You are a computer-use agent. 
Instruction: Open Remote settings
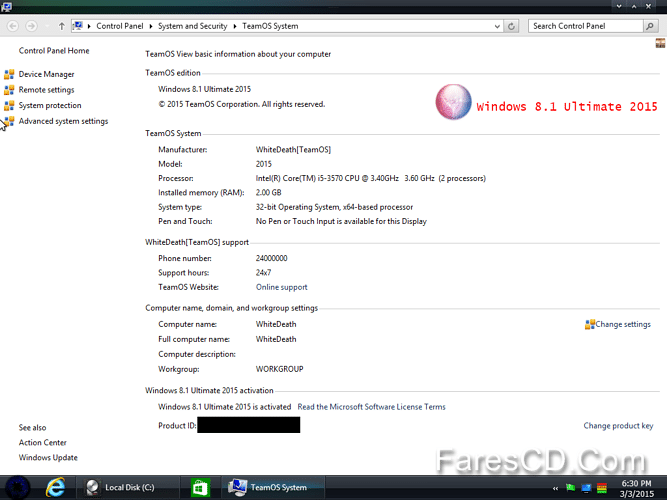pyautogui.click(x=46, y=90)
